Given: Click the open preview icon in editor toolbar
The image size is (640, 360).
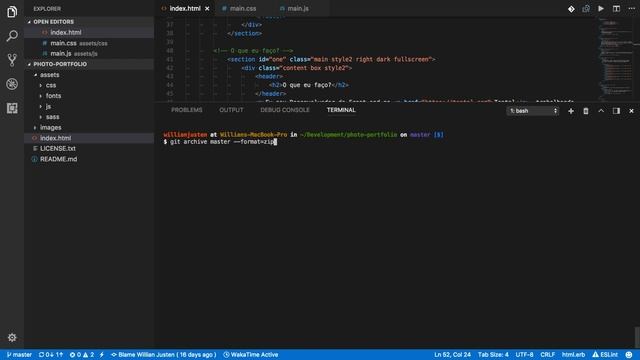Looking at the screenshot, I should (x=586, y=9).
